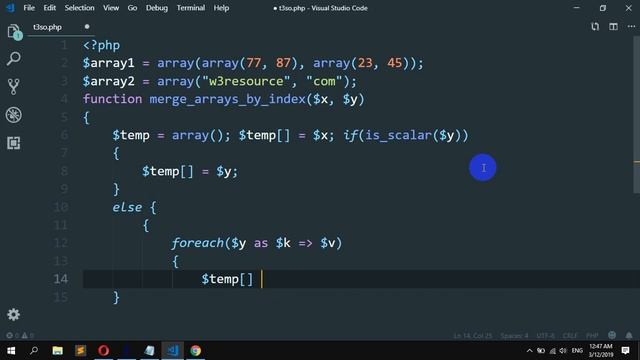
Task: Open Windows Action Center notifications
Action: [x=625, y=351]
